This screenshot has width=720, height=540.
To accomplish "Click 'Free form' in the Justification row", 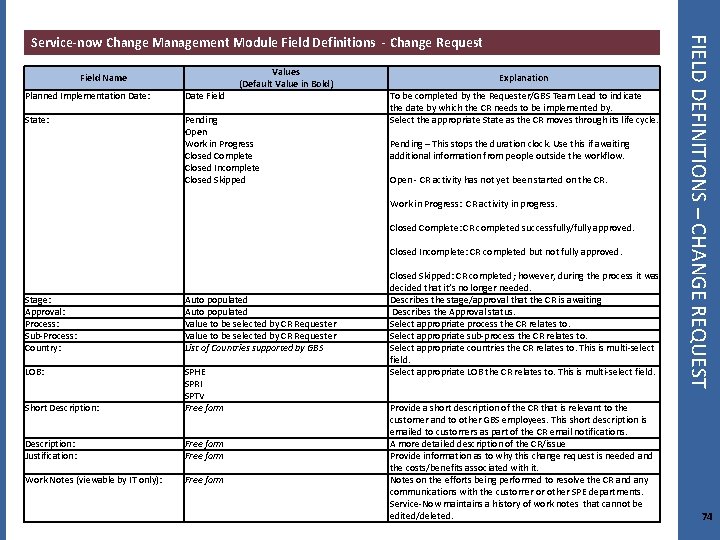I will (x=204, y=456).
